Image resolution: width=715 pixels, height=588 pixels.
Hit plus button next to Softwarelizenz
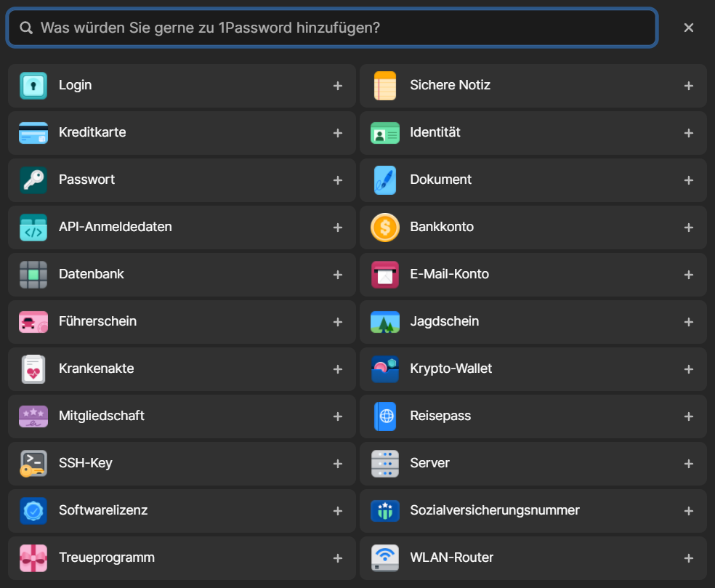coord(337,511)
